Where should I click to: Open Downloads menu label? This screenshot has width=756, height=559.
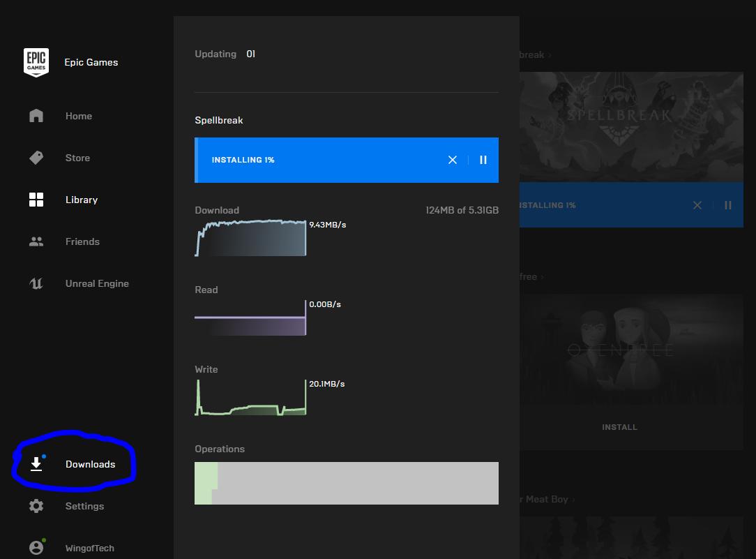coord(90,465)
